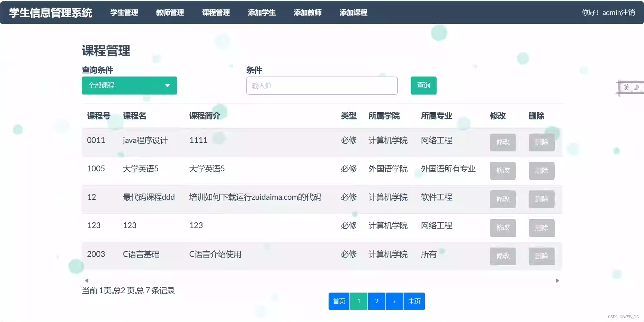The height and width of the screenshot is (322, 644).
Task: Click the course number 1005 cell
Action: point(96,169)
